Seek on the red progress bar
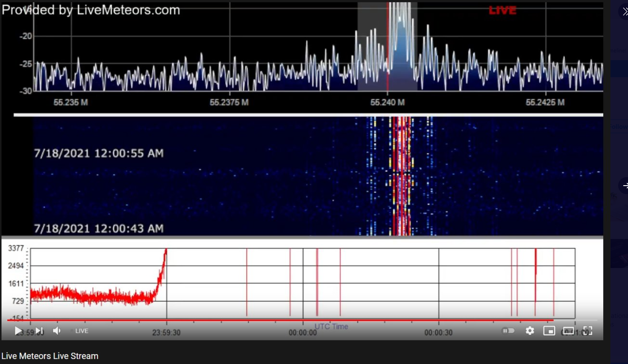The height and width of the screenshot is (364, 628). (280, 320)
